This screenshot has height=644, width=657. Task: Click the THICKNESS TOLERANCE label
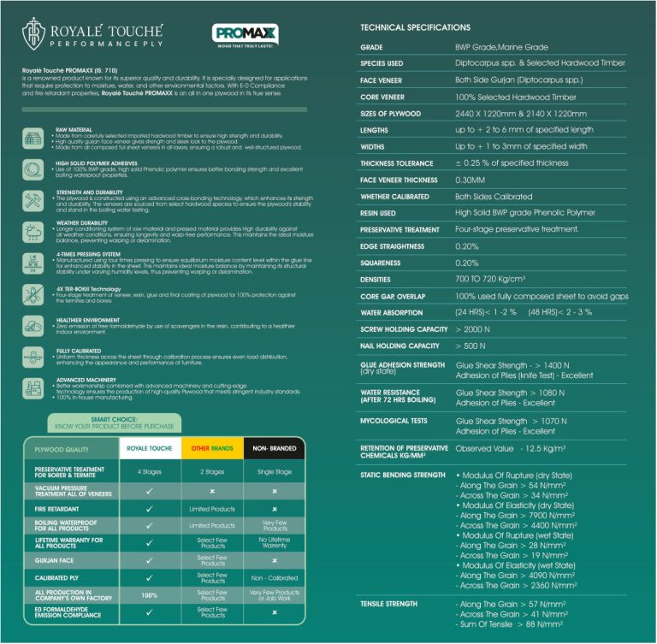click(397, 163)
